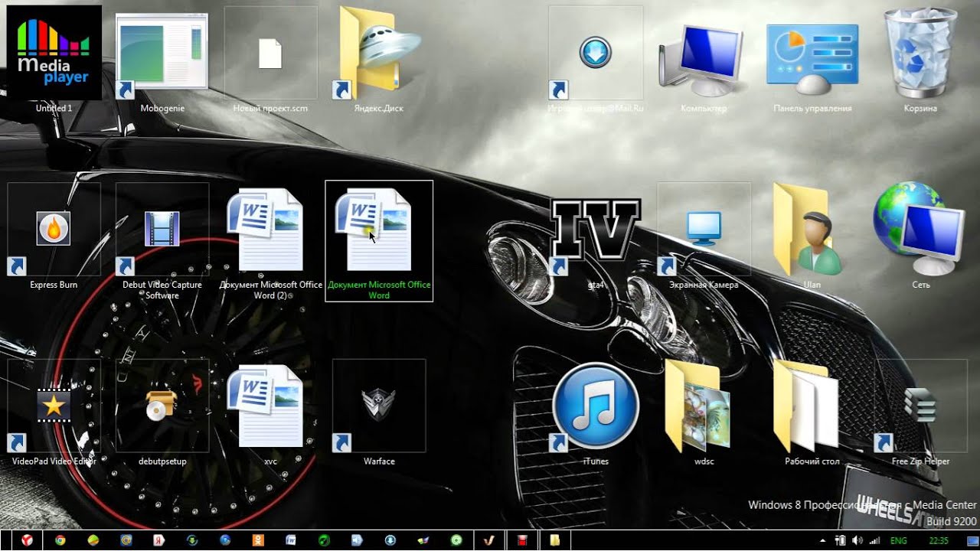Open the volume speaker tray icon

click(857, 540)
